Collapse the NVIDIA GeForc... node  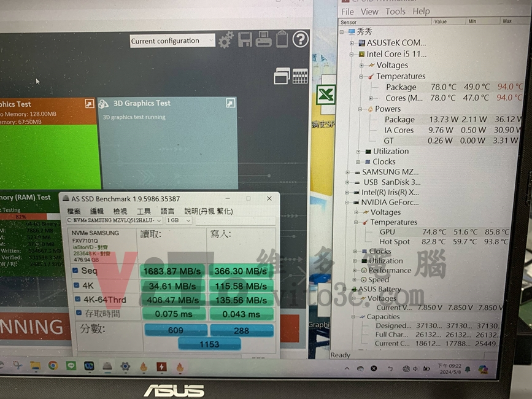[x=347, y=203]
